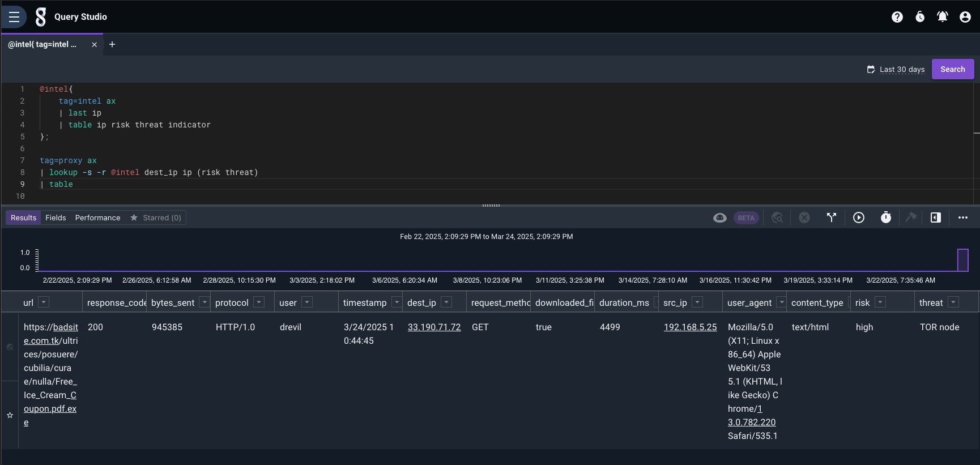
Task: Click the timestamp cell 3/24/2025
Action: [369, 334]
